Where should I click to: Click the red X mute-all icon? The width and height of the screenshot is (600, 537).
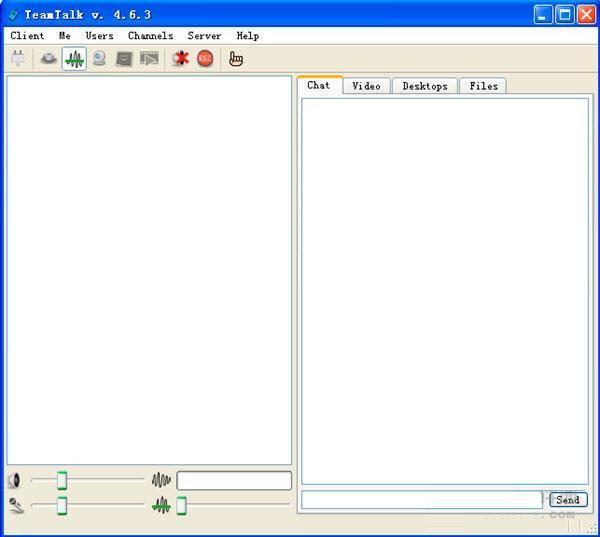pos(180,59)
